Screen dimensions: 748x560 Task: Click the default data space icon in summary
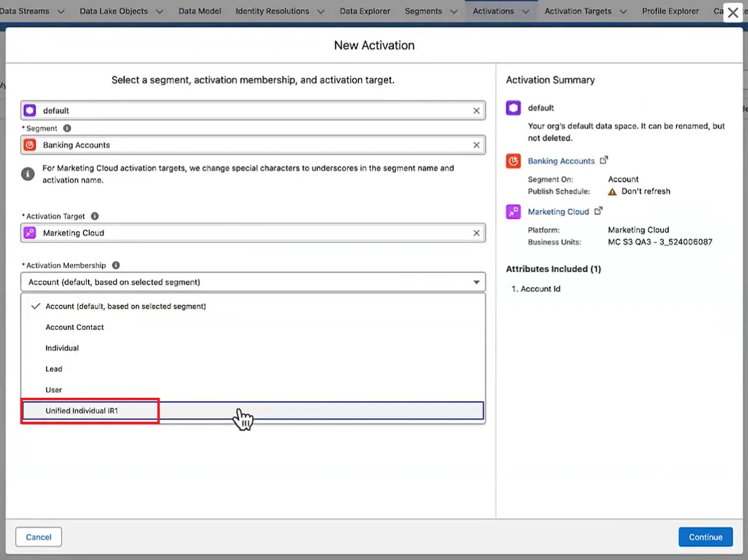point(513,108)
